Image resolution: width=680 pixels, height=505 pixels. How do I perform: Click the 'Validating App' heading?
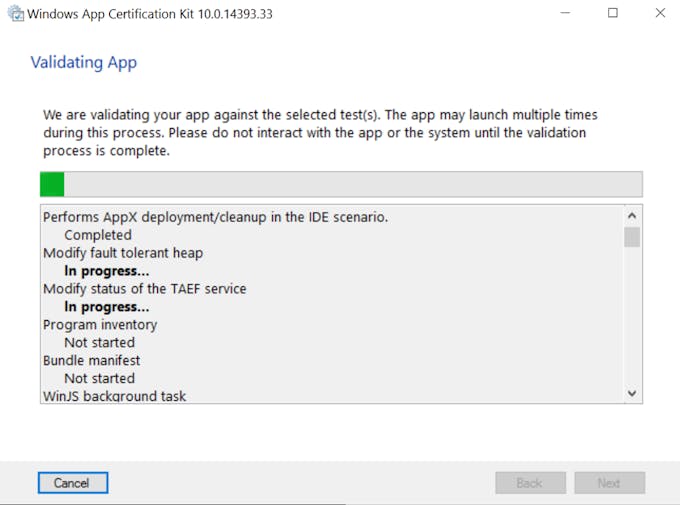point(84,63)
